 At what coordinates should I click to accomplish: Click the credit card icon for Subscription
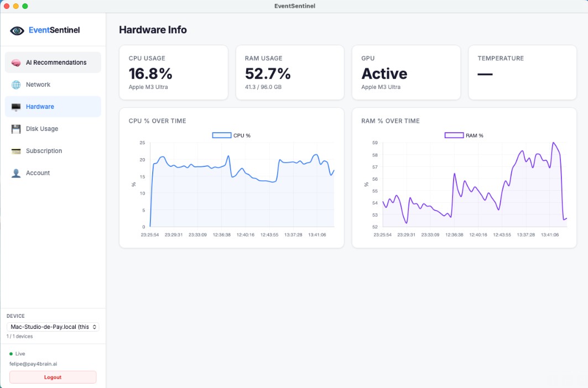click(x=16, y=151)
